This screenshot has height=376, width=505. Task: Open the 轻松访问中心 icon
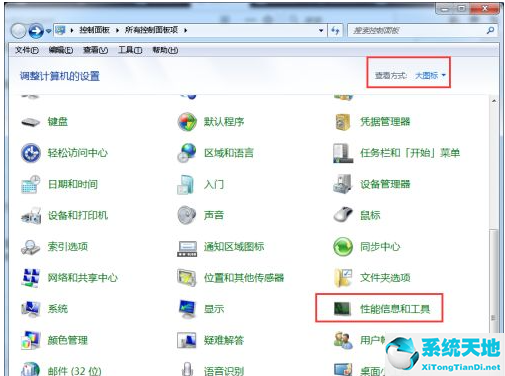[31, 153]
